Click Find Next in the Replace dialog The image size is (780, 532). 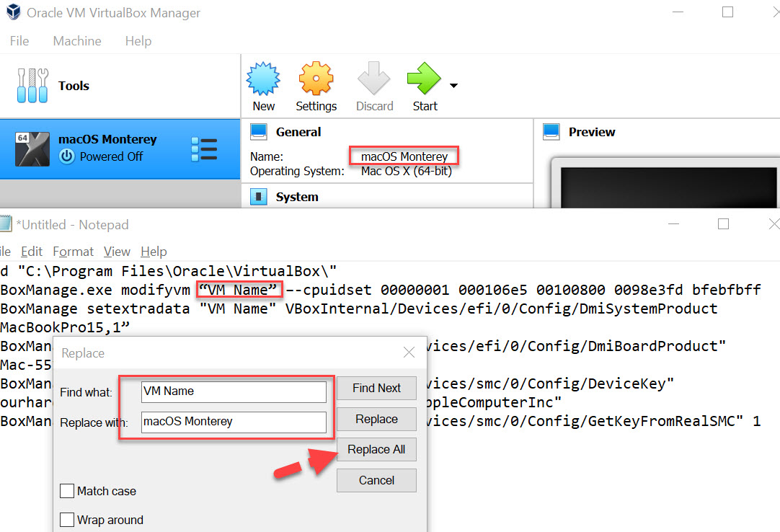[x=376, y=388]
